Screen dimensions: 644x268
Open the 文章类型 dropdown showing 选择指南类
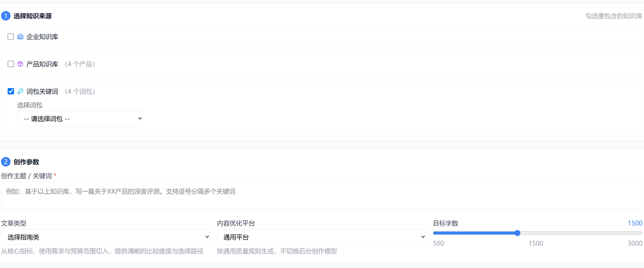click(x=106, y=237)
